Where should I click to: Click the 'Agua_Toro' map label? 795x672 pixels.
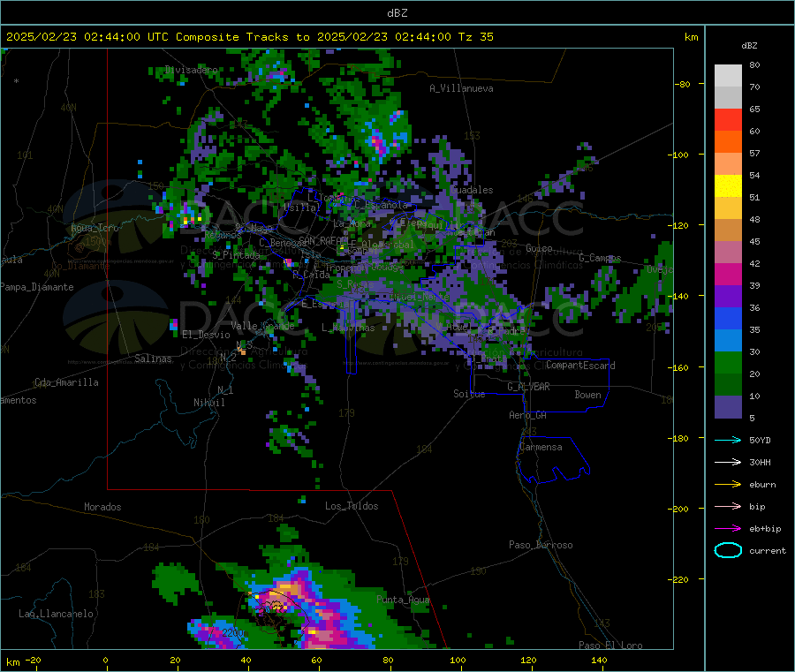(x=95, y=228)
